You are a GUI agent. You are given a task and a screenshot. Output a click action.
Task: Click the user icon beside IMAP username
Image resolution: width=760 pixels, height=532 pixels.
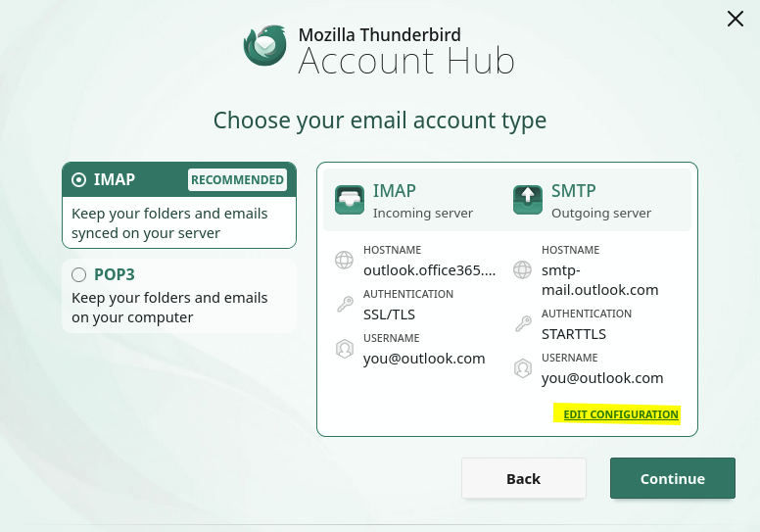344,349
